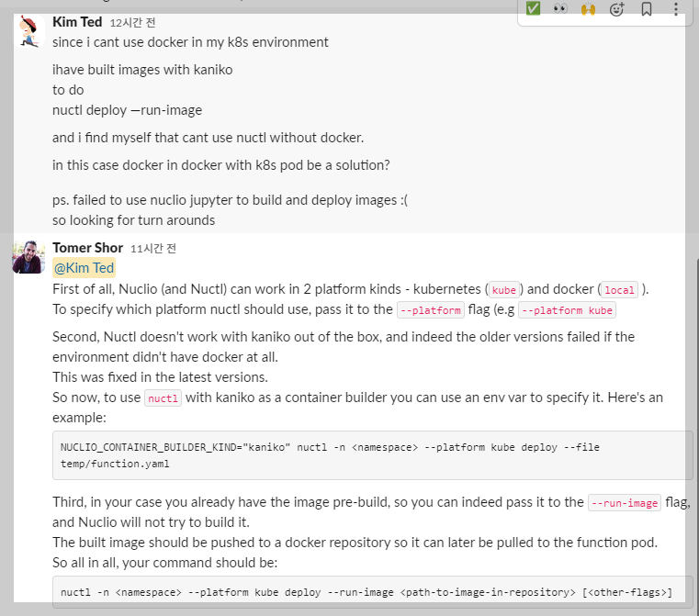This screenshot has width=699, height=616.
Task: Open Tomer Shor's profile avatar
Action: pyautogui.click(x=29, y=257)
